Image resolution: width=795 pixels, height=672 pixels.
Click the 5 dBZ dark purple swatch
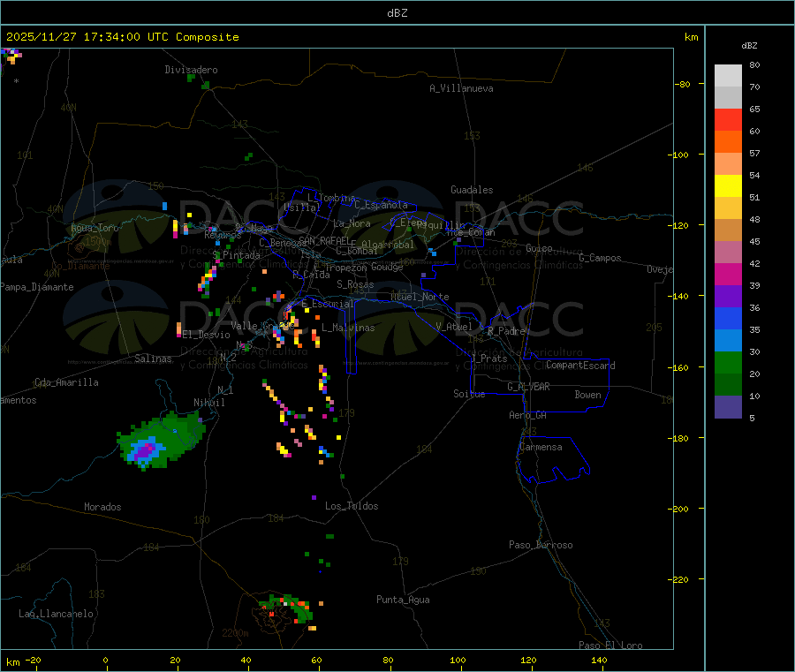(728, 406)
